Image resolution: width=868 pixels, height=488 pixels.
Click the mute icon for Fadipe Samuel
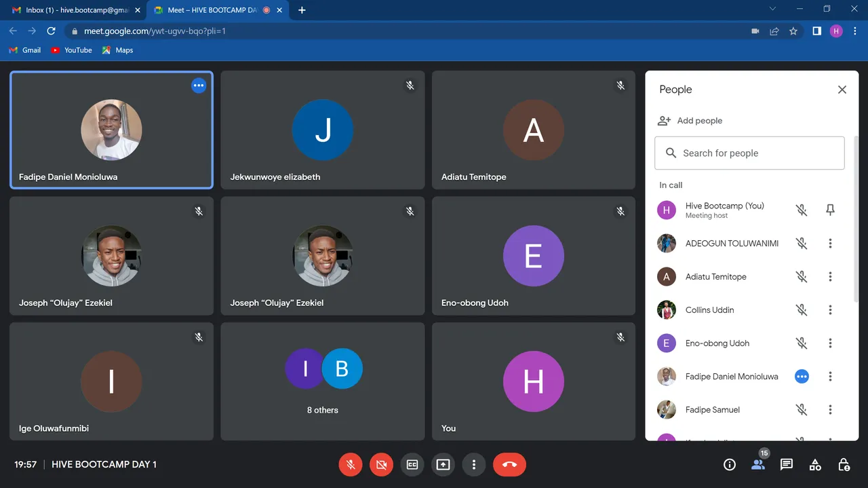pyautogui.click(x=802, y=410)
